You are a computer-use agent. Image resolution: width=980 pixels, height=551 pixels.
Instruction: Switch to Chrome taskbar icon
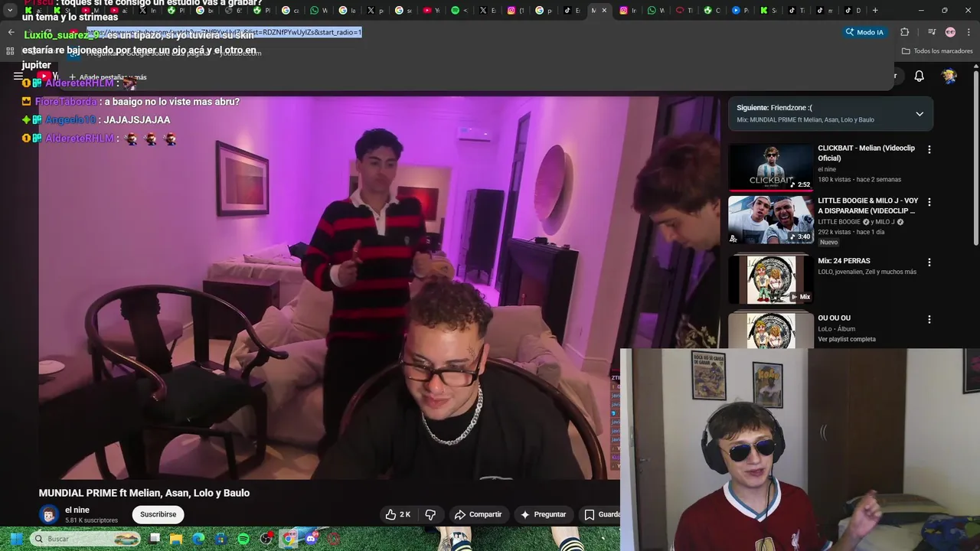pos(289,539)
